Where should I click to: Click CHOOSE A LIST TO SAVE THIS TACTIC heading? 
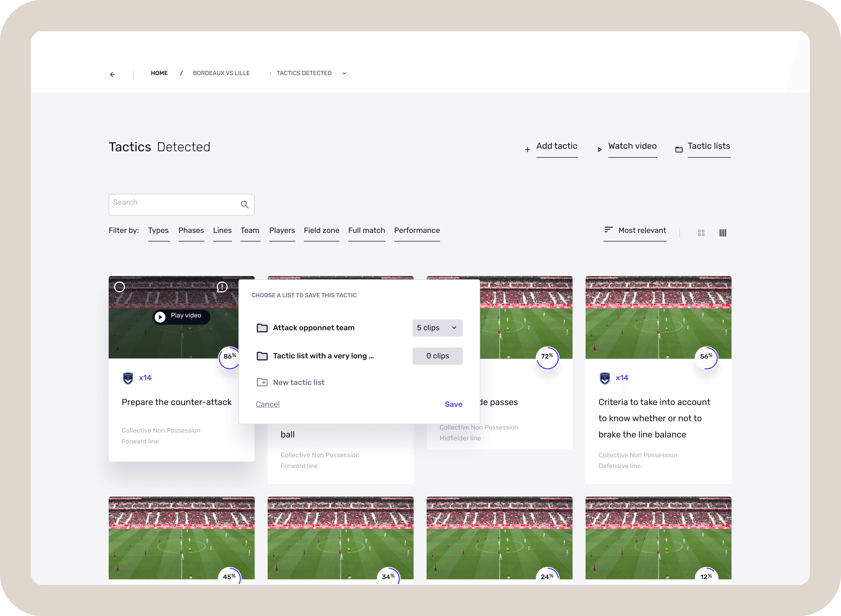(304, 295)
